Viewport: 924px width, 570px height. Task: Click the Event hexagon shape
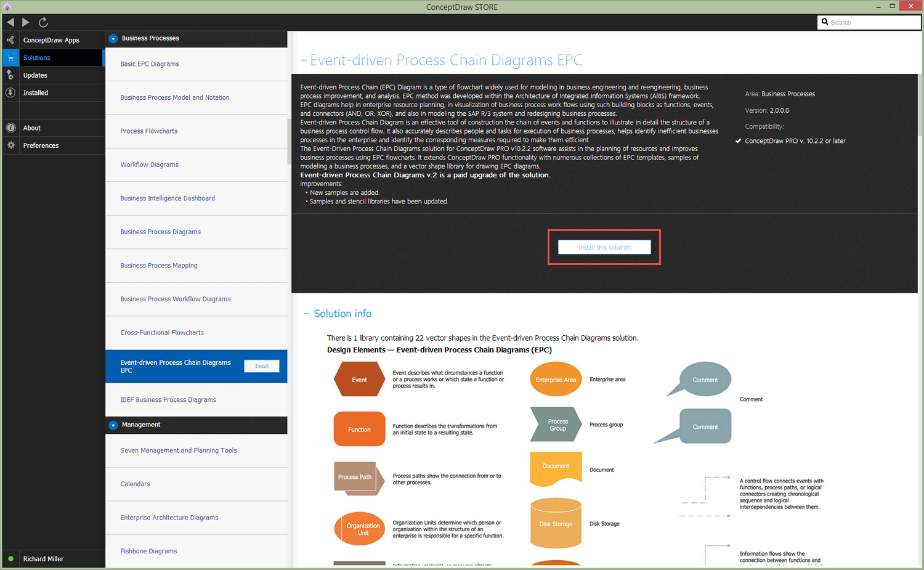[359, 380]
